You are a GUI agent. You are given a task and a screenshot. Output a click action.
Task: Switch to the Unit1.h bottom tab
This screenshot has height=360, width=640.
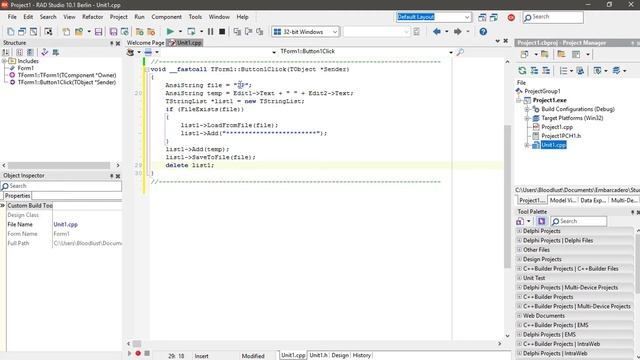click(x=319, y=355)
